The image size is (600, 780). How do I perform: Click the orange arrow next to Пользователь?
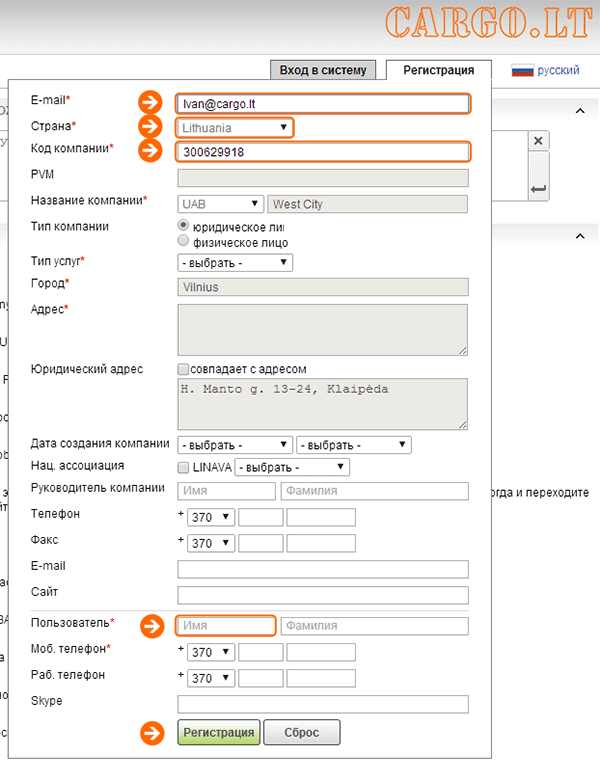[x=150, y=626]
